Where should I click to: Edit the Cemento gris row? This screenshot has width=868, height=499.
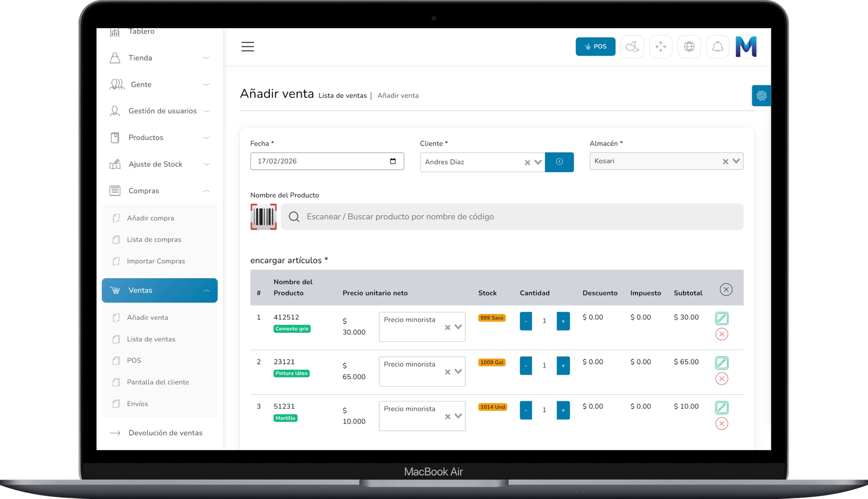point(722,318)
